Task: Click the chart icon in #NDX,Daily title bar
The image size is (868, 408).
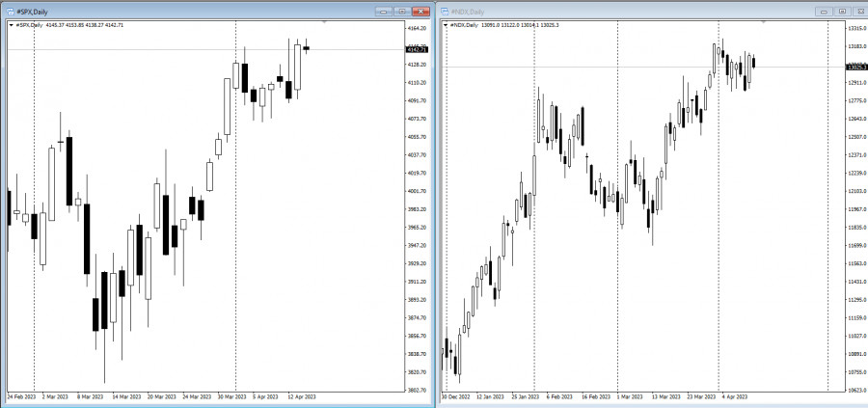Action: [x=445, y=11]
